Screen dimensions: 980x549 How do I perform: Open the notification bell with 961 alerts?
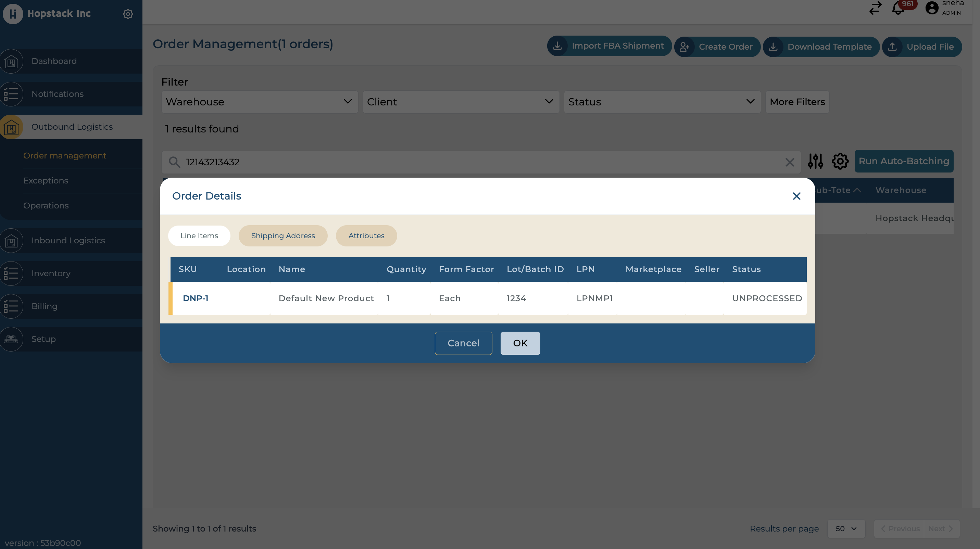[898, 8]
